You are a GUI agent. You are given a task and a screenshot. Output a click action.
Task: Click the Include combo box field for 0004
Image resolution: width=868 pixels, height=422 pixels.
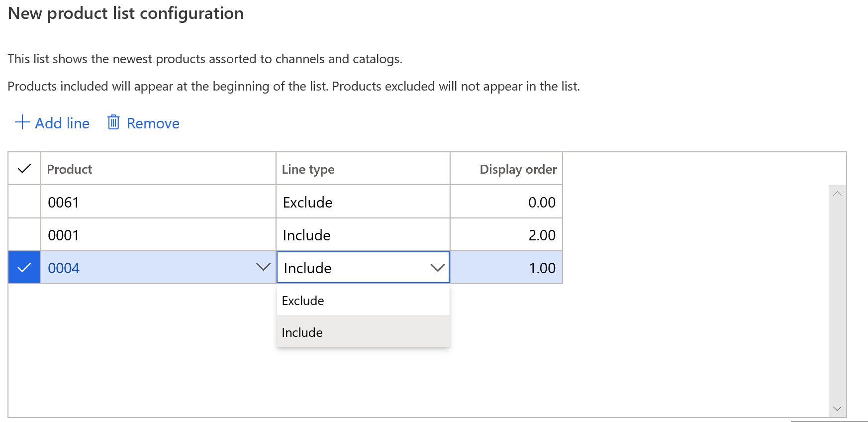pos(363,268)
